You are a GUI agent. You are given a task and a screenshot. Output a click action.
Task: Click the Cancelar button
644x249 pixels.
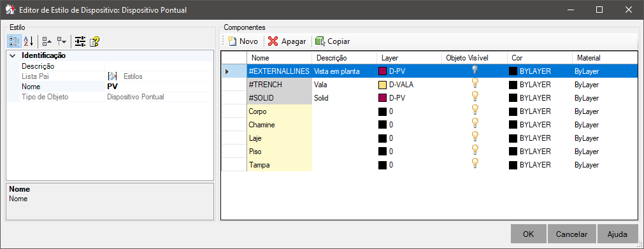(x=571, y=234)
